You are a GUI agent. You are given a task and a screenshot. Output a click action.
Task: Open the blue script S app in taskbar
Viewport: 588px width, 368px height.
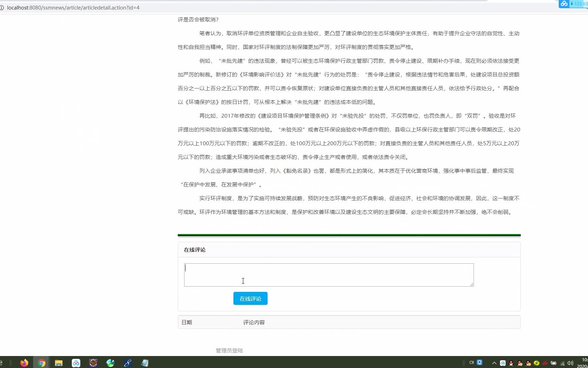128,363
